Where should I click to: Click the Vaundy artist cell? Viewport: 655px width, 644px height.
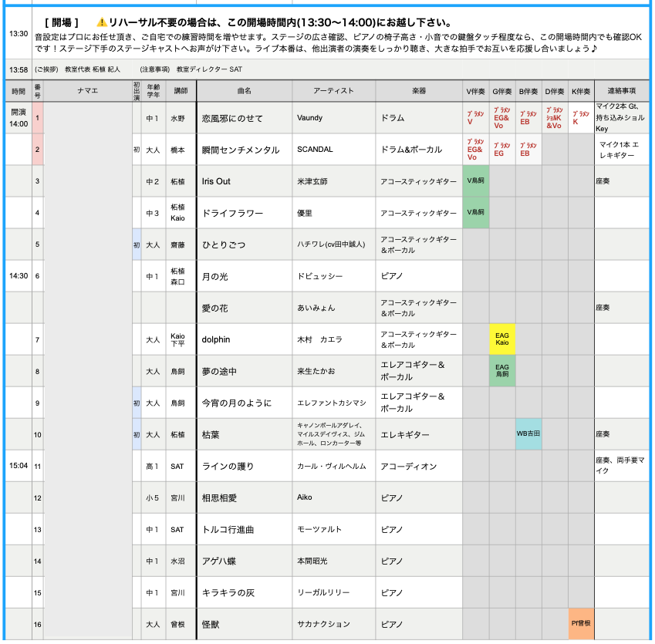pos(310,119)
